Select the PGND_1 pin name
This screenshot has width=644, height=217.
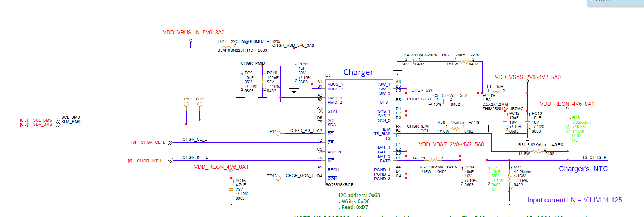click(x=382, y=170)
